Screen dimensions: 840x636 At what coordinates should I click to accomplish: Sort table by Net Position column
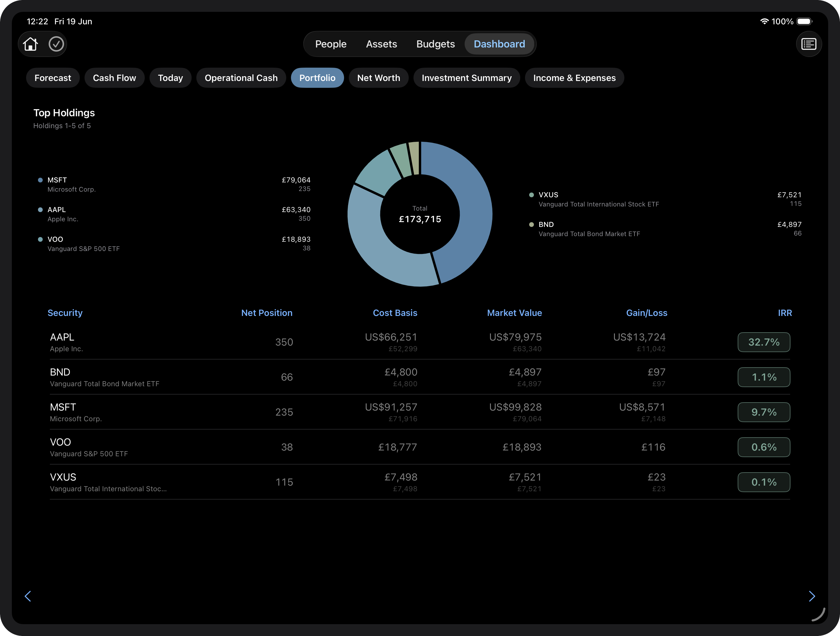pos(267,313)
